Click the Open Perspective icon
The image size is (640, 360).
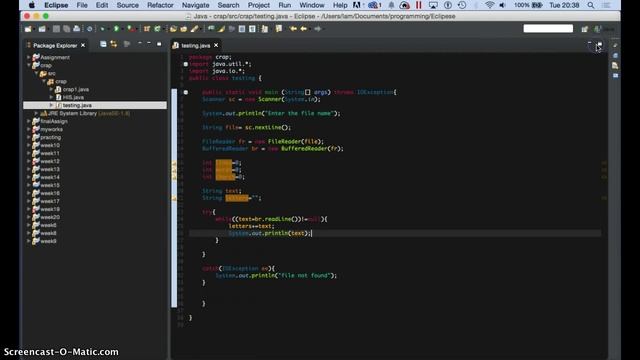(x=584, y=29)
